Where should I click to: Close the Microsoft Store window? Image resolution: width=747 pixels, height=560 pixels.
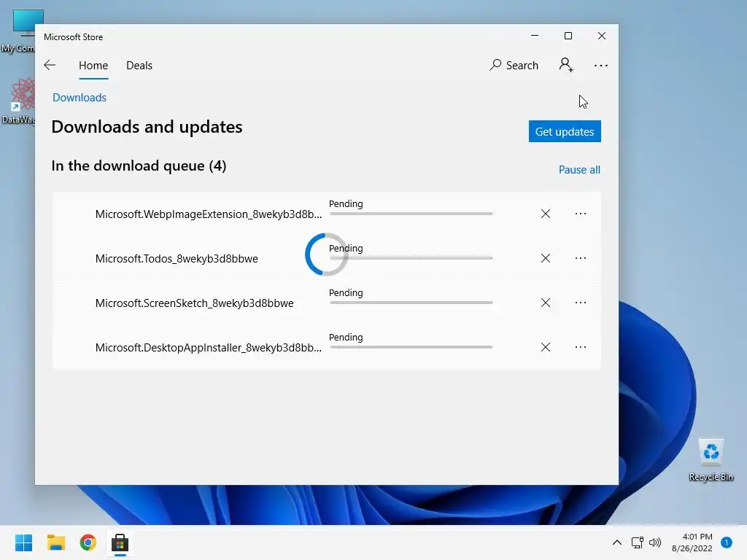(602, 36)
